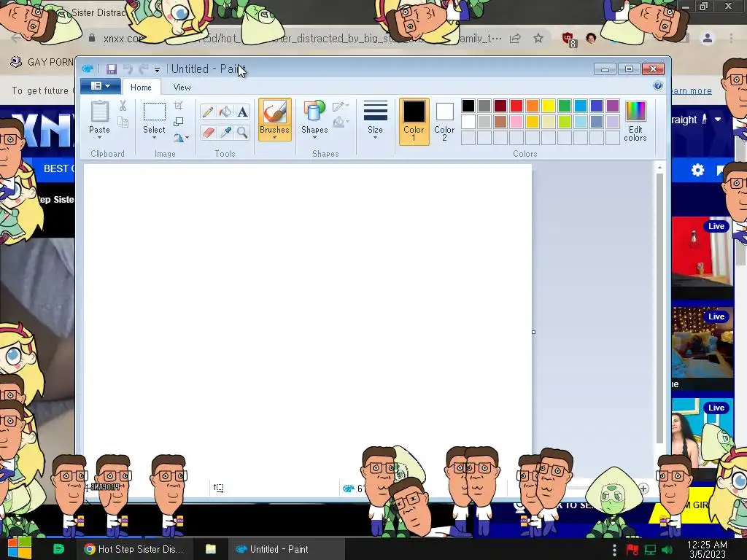Click the red shield extension icon in Chrome

pyautogui.click(x=568, y=39)
